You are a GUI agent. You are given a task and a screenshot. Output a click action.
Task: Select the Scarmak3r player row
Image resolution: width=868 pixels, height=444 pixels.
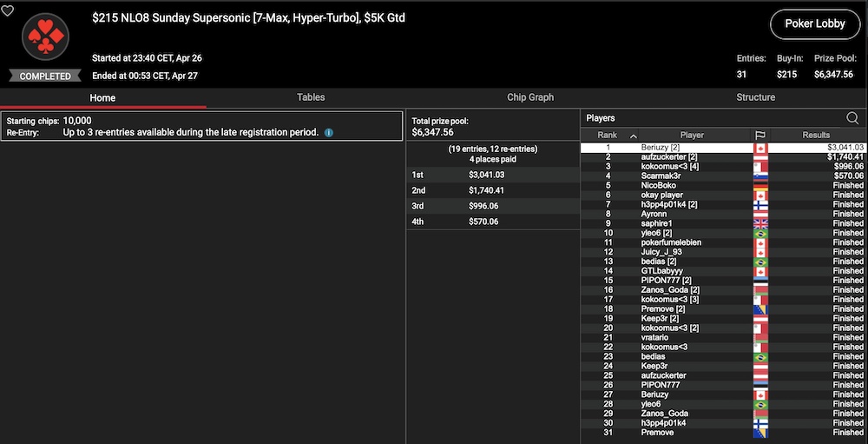[663, 176]
